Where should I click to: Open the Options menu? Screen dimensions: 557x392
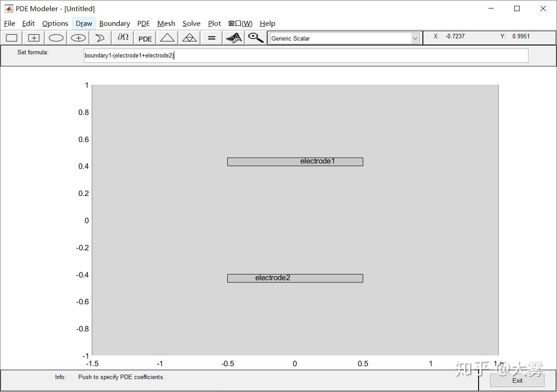click(54, 23)
